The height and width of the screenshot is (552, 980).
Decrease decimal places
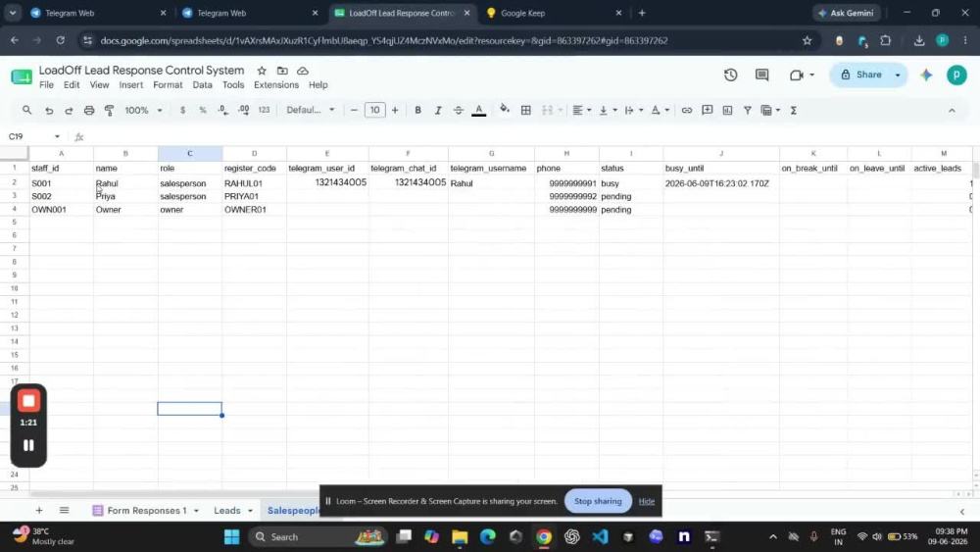pos(223,110)
